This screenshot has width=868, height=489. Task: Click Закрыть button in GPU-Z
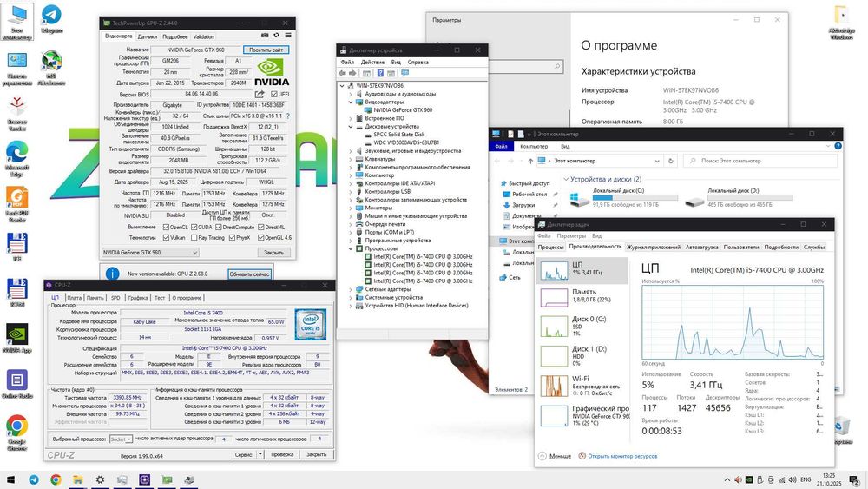[273, 253]
